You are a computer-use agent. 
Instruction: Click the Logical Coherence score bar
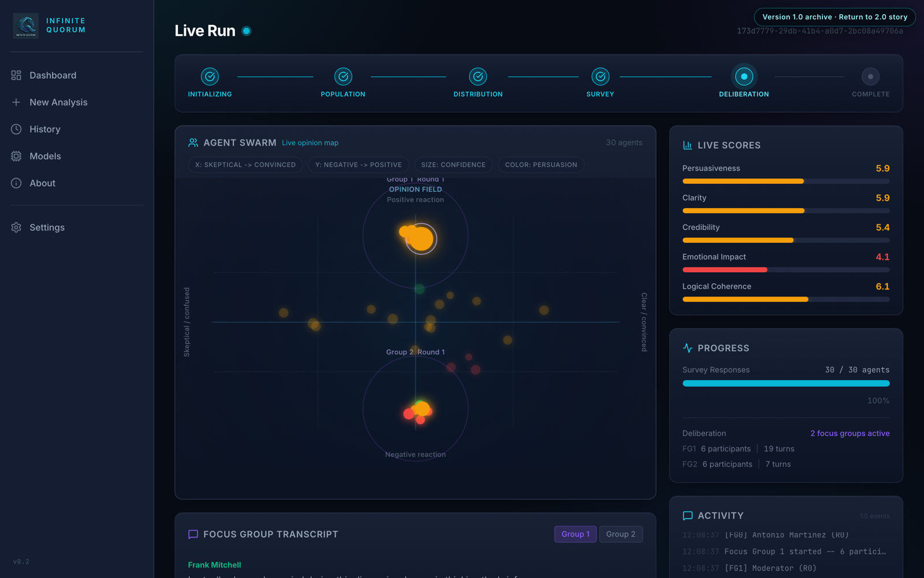coord(786,299)
